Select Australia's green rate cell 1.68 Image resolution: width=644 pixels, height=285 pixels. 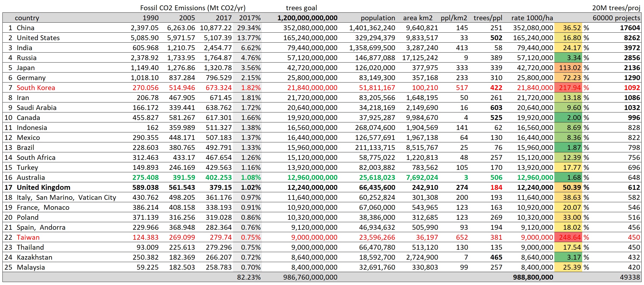[568, 177]
